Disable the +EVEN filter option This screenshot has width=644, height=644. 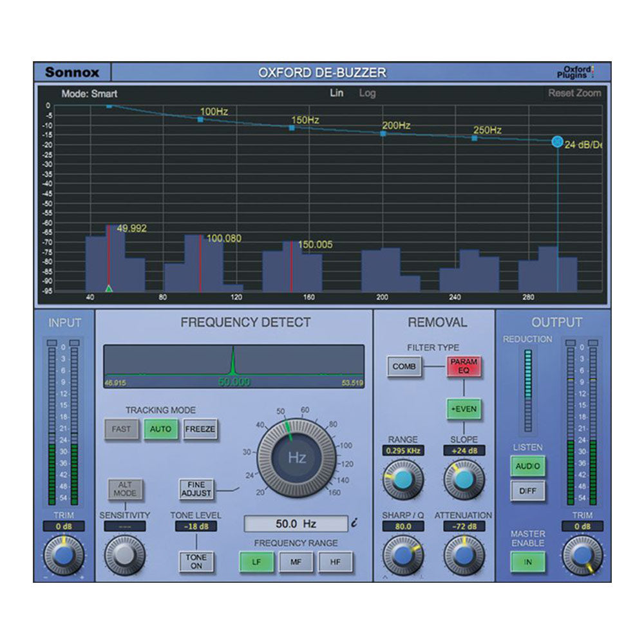pyautogui.click(x=465, y=408)
